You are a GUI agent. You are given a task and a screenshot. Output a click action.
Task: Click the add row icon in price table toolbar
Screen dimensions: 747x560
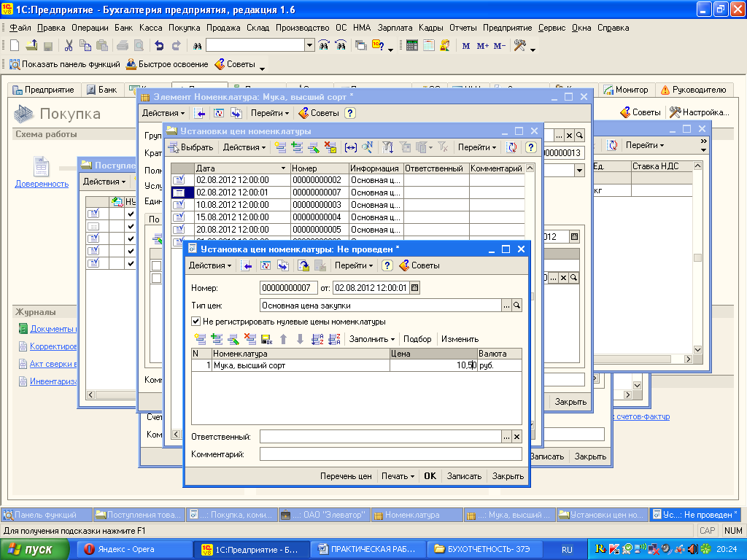click(x=200, y=339)
